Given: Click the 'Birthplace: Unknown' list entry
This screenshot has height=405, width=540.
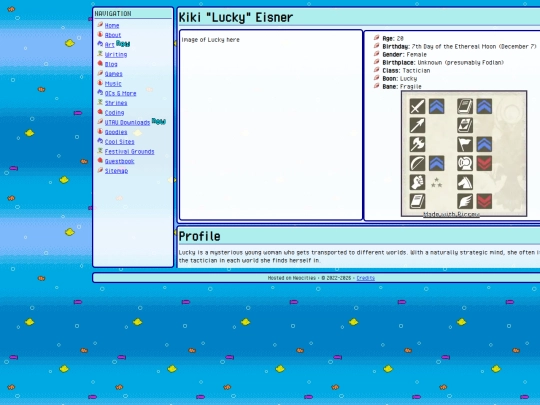Looking at the screenshot, I should pos(443,62).
